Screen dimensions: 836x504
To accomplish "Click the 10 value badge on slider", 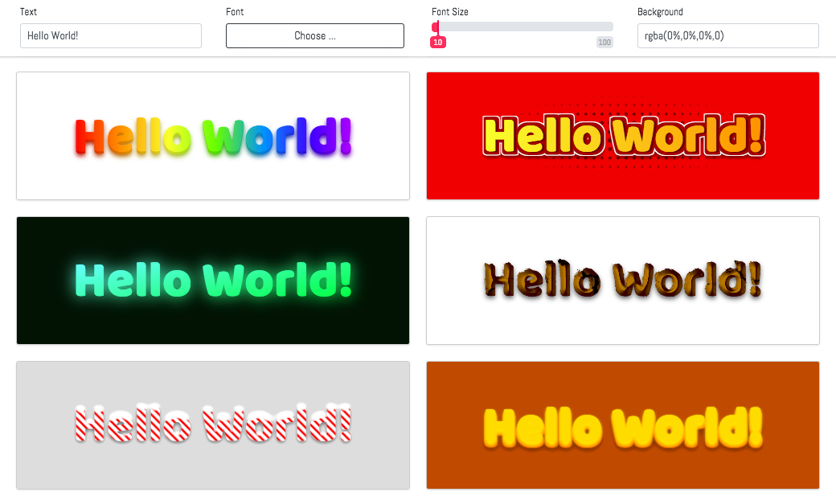I will tap(437, 42).
